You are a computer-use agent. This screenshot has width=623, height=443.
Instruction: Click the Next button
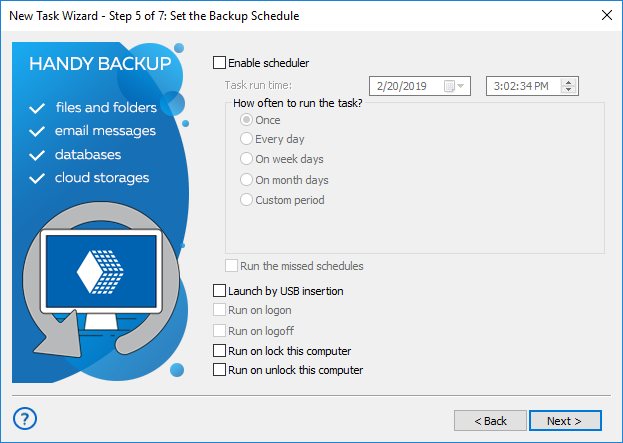[565, 421]
